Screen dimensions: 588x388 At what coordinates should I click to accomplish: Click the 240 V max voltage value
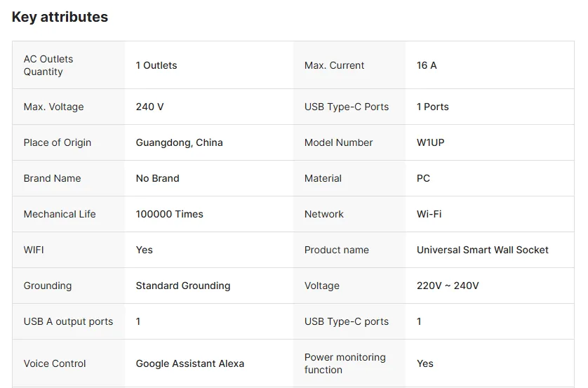tap(149, 107)
